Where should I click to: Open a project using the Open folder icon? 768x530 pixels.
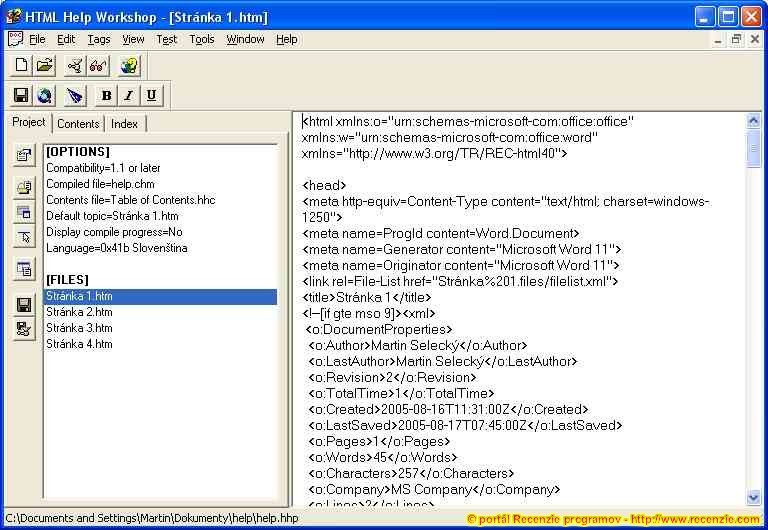click(x=45, y=66)
